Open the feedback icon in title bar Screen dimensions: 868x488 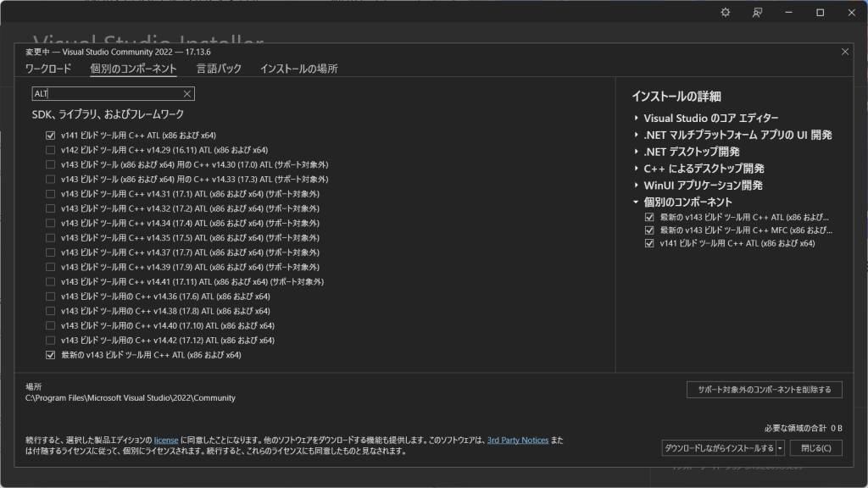tap(757, 12)
